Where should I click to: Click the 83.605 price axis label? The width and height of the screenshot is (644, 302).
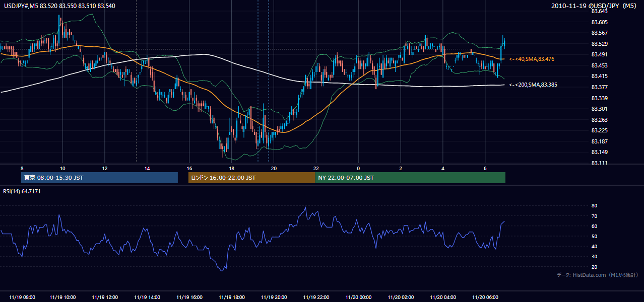599,22
